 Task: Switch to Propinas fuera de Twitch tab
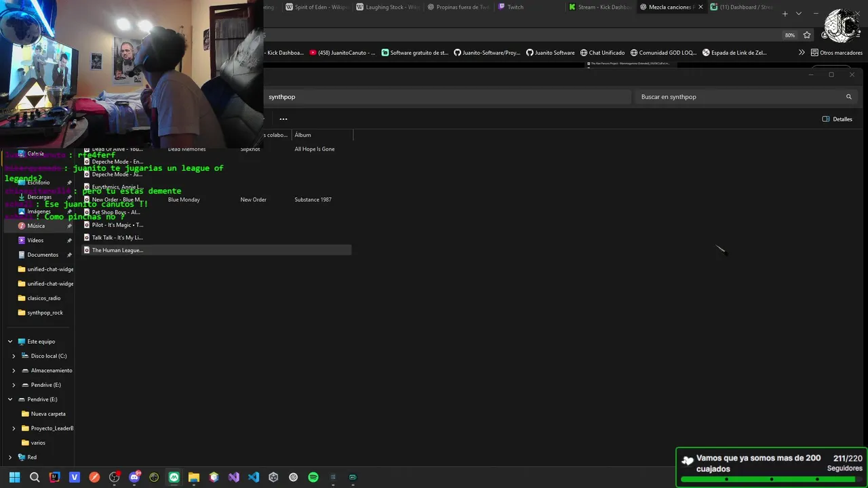[x=458, y=7]
